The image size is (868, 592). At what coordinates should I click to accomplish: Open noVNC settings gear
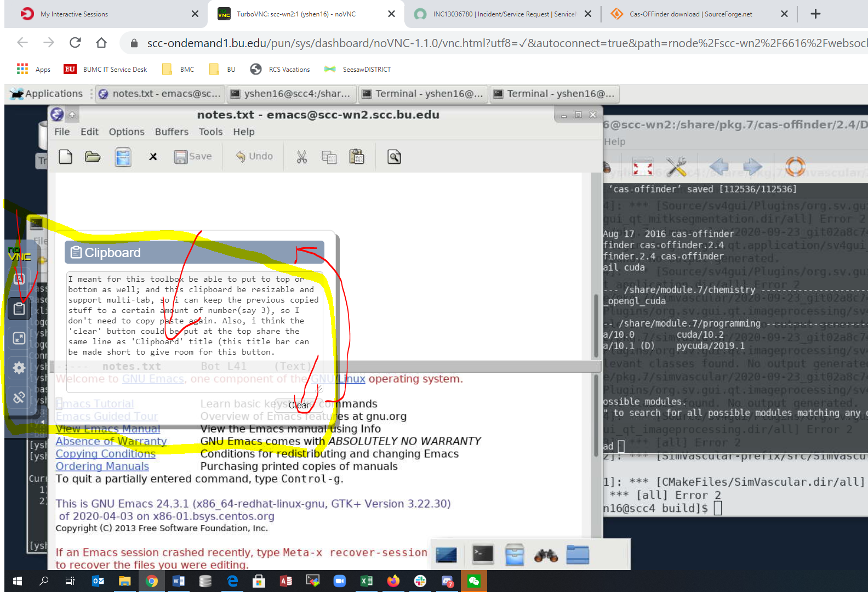[19, 368]
